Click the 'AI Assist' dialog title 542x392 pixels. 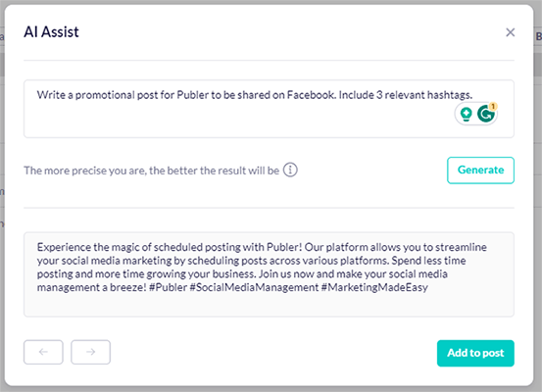coord(51,32)
